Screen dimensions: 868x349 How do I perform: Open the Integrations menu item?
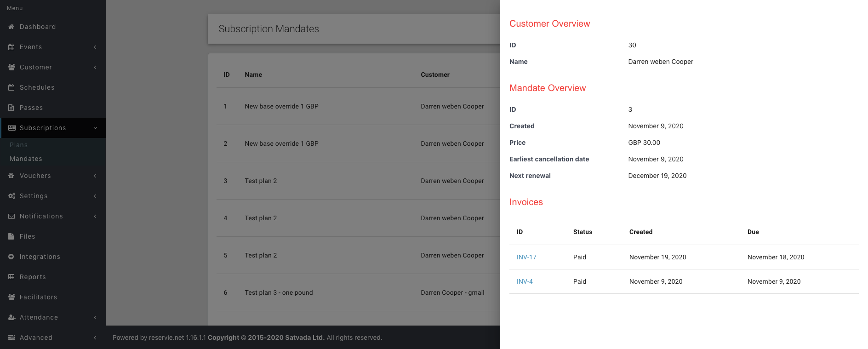53,257
